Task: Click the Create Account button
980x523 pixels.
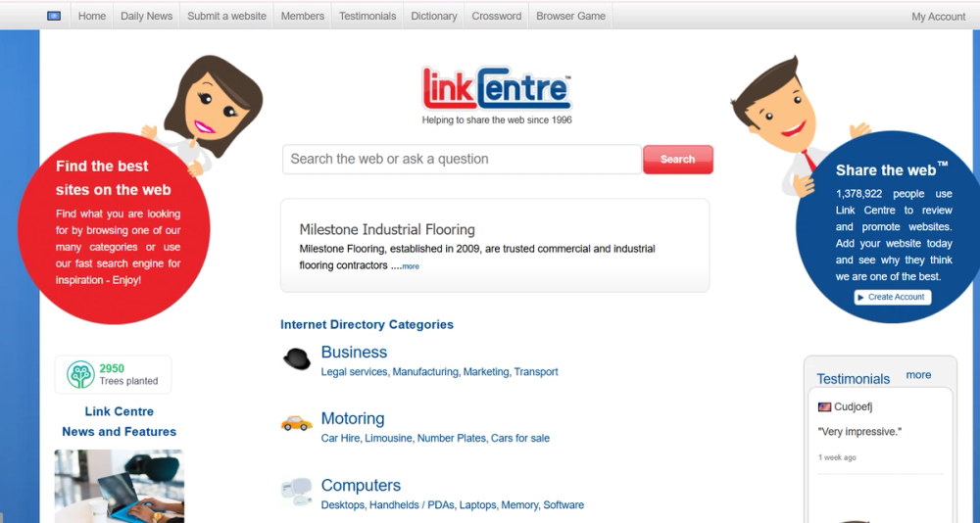Action: [893, 298]
